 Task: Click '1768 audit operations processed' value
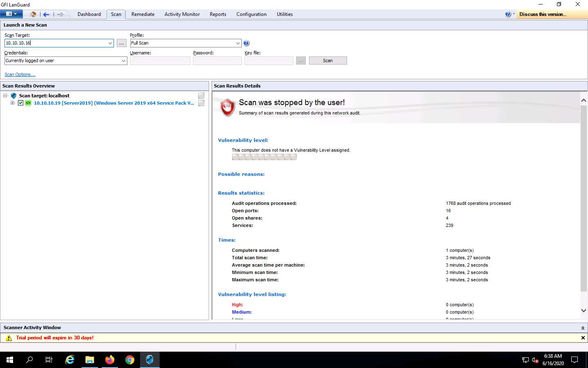click(478, 203)
